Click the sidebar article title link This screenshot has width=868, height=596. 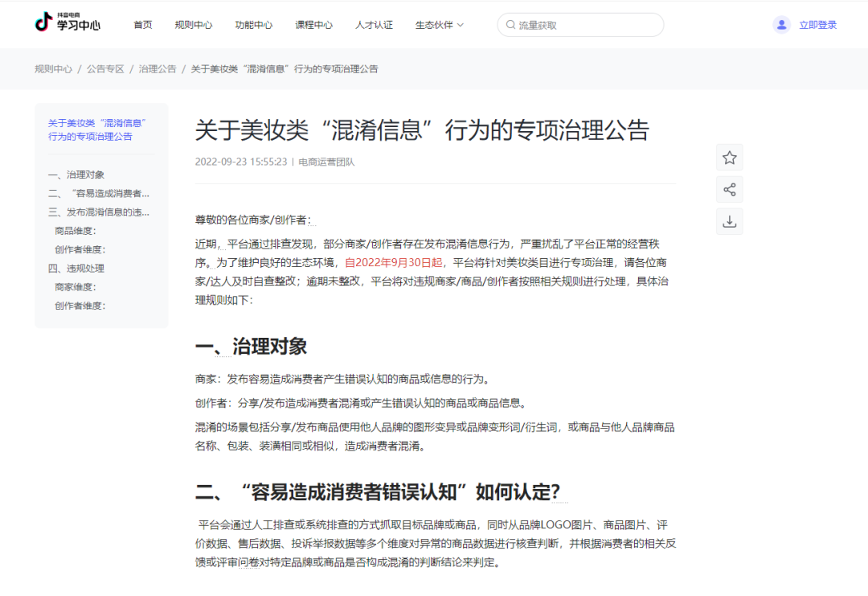click(96, 129)
